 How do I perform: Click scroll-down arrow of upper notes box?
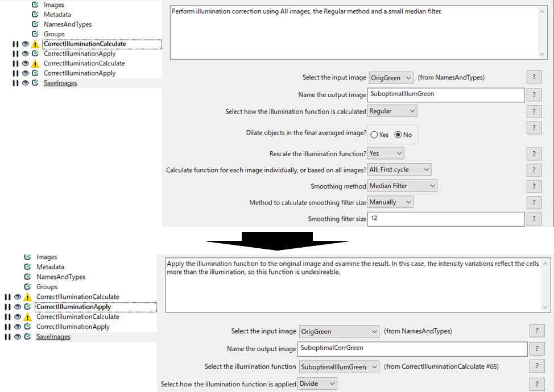543,54
